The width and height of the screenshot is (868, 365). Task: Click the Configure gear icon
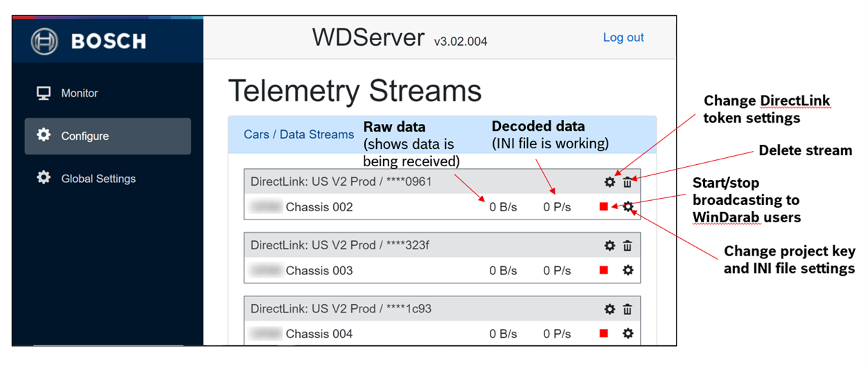point(44,135)
